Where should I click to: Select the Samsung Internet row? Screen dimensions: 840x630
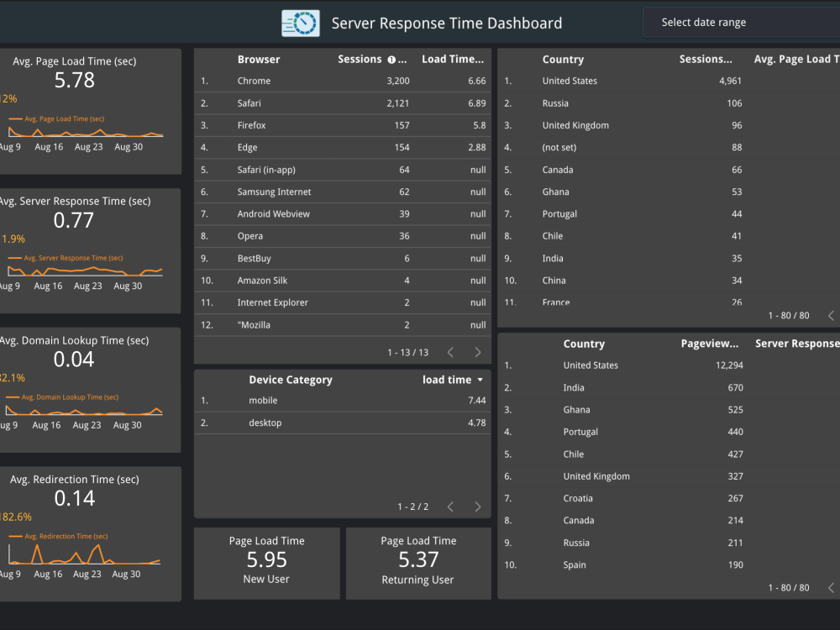[343, 192]
